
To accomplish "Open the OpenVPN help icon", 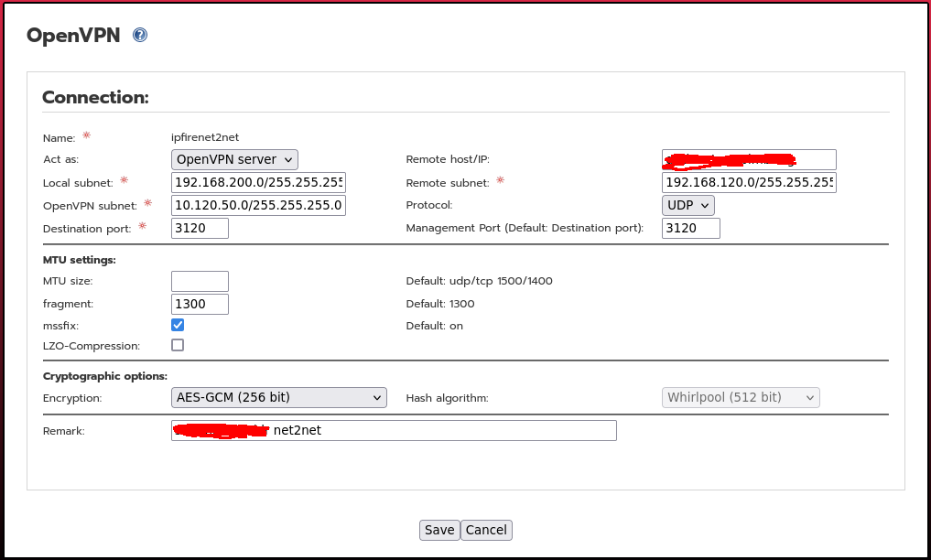I will click(x=139, y=35).
